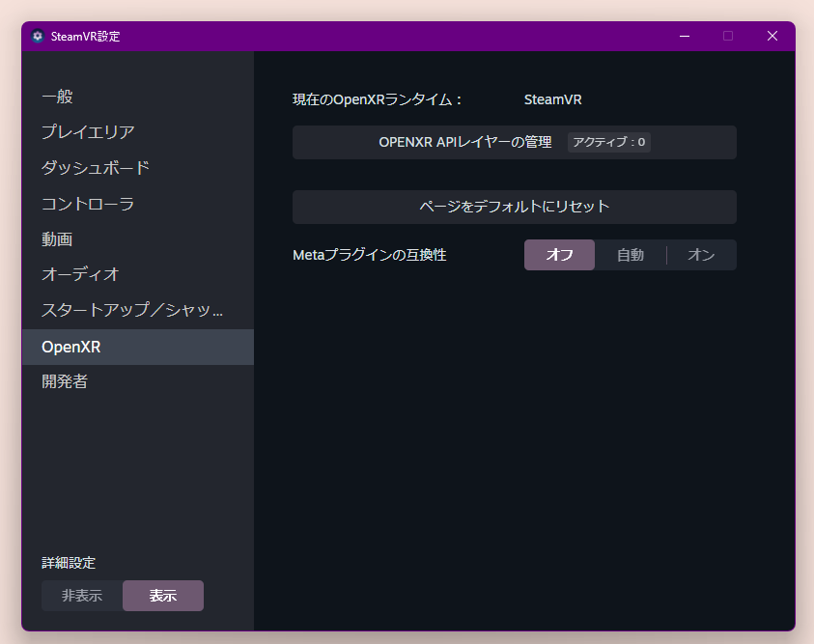Go to プレイエリア settings
The image size is (814, 644).
[137, 132]
